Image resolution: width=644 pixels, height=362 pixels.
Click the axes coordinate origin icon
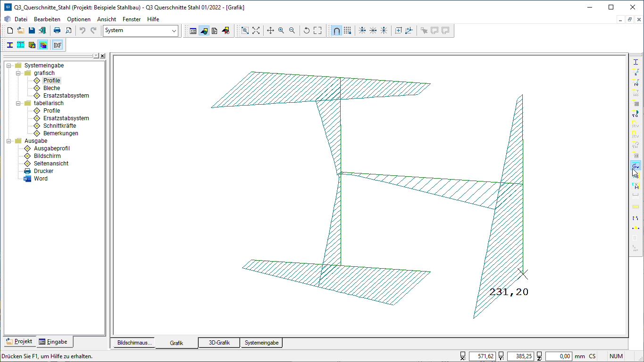pyautogui.click(x=409, y=30)
